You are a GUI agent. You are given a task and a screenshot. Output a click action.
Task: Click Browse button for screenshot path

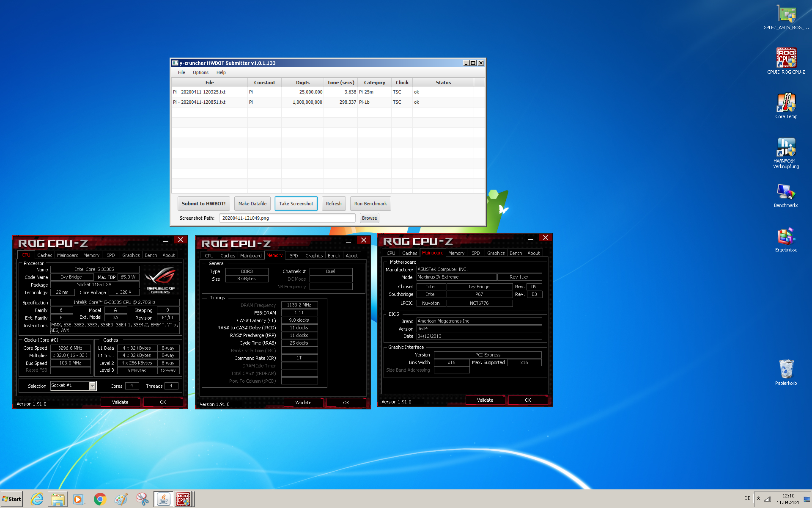(x=369, y=218)
